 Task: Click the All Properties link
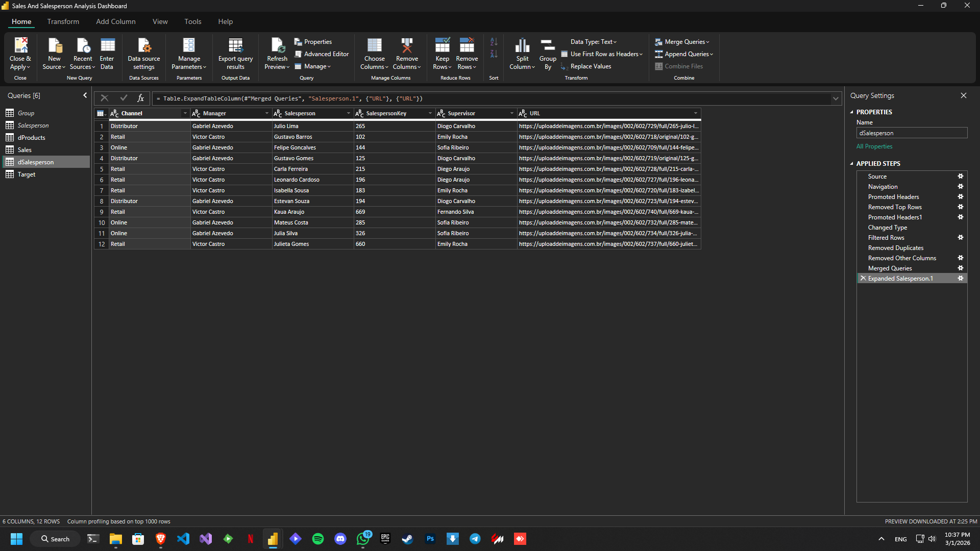(x=874, y=146)
